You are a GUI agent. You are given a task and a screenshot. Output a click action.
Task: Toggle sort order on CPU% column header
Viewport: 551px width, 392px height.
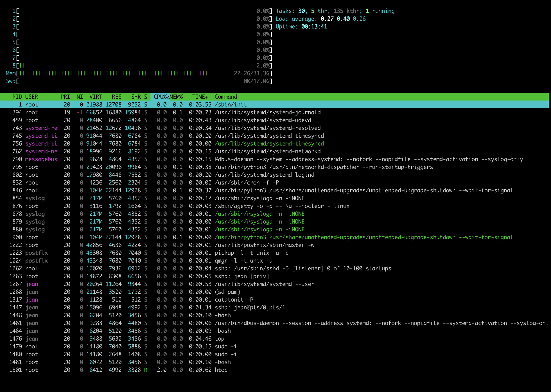(160, 97)
